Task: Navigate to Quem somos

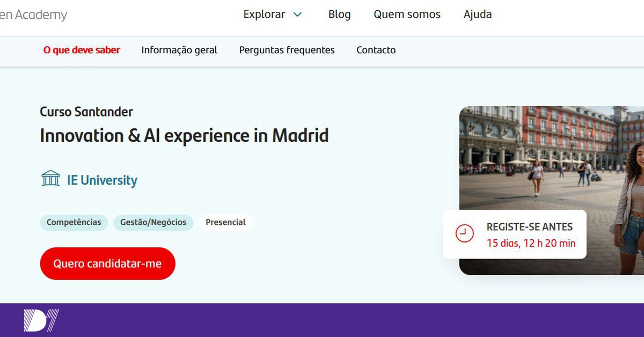Action: pyautogui.click(x=407, y=14)
